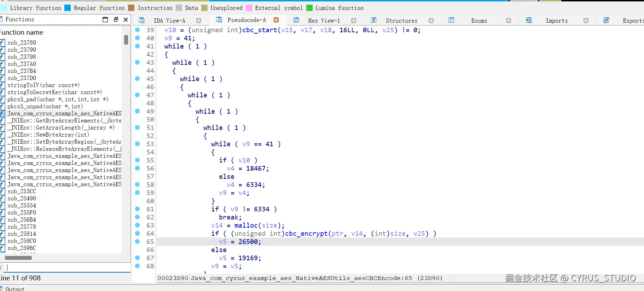Click the function search input field
The image size is (644, 291).
pos(67,268)
